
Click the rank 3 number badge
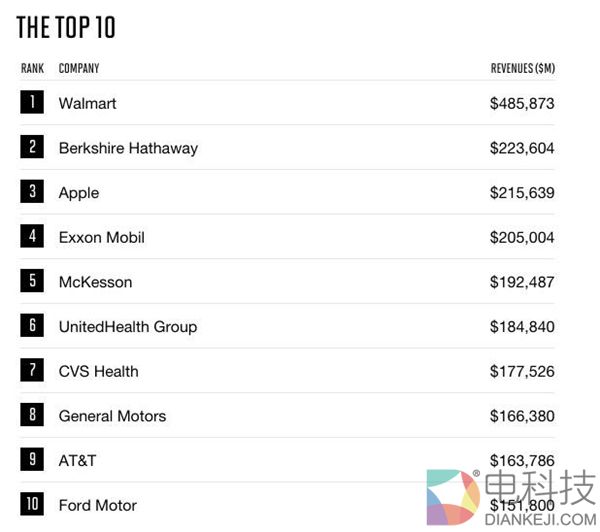[32, 192]
